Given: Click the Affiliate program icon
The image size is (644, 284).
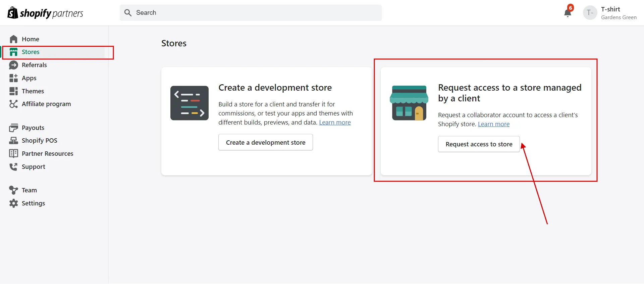Looking at the screenshot, I should (x=13, y=104).
